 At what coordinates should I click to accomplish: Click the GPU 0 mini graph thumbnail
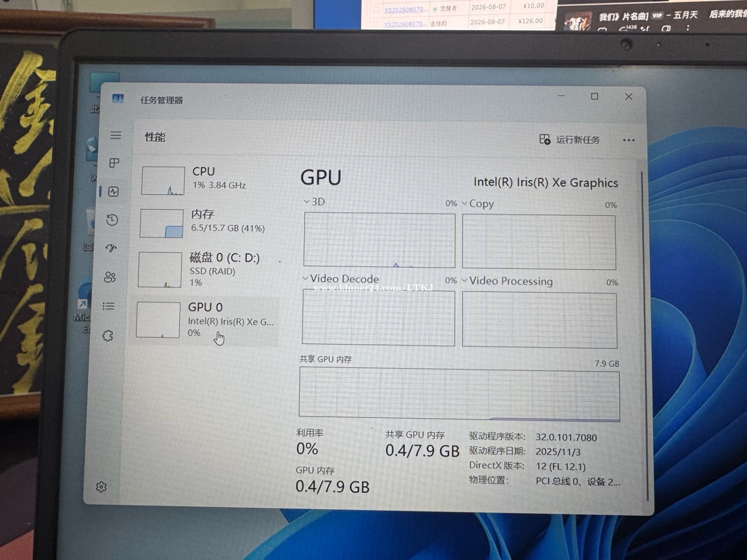click(158, 320)
